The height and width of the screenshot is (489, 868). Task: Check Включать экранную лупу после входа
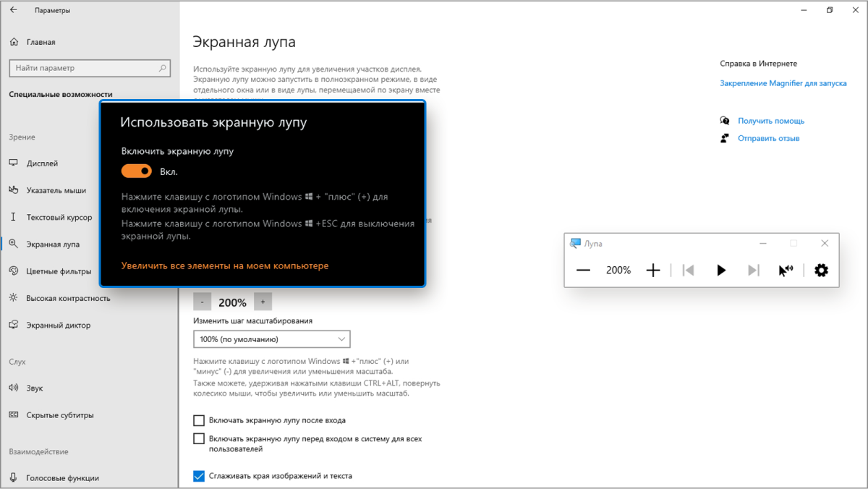(200, 420)
